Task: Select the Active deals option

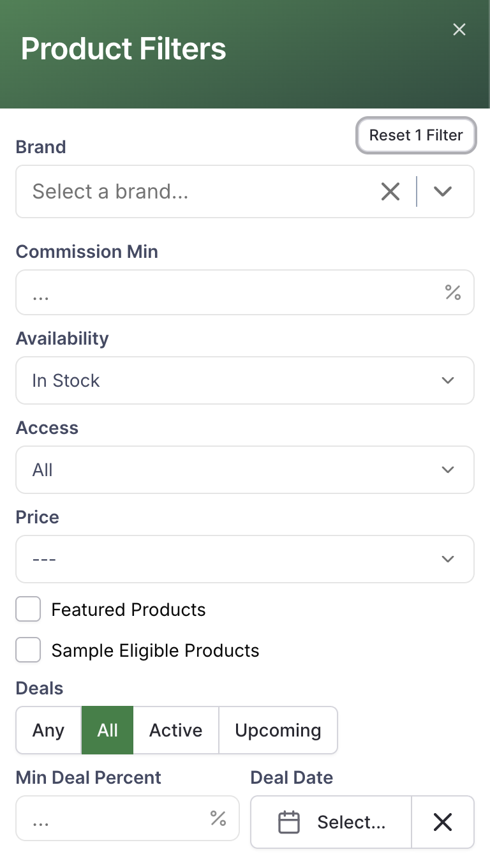Action: [175, 730]
